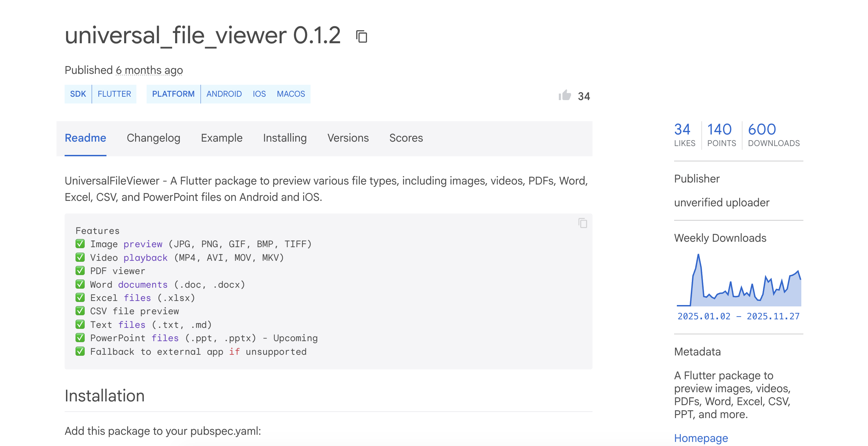
Task: Click 'Add this package to your pubspec.yaml' text
Action: pos(163,431)
